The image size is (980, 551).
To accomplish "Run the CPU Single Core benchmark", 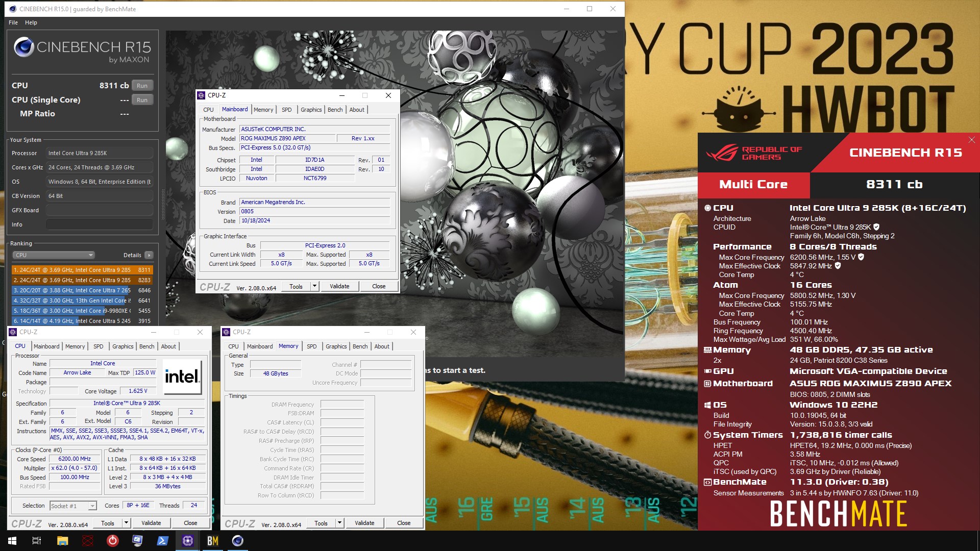I will (142, 100).
